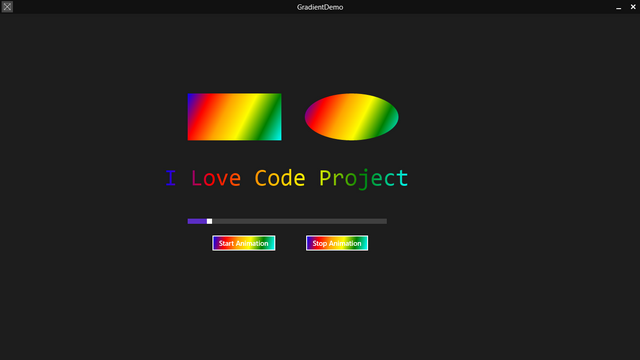The image size is (640, 360).
Task: Click the green word "Project" in the heading
Action: (x=363, y=179)
